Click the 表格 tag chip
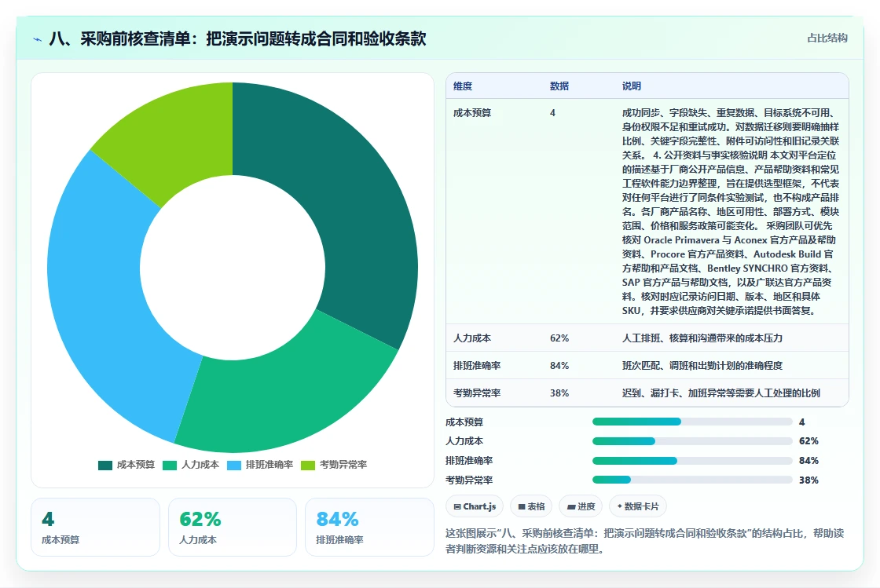Viewport: 880px width, 588px height. click(531, 506)
